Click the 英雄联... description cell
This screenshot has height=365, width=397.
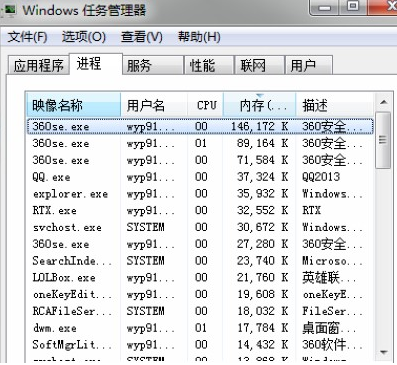tap(329, 277)
